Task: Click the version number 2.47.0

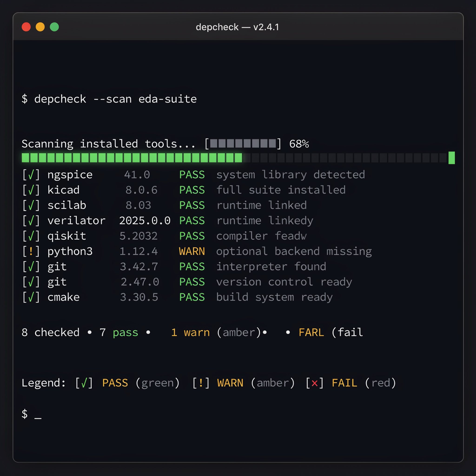Action: [140, 282]
